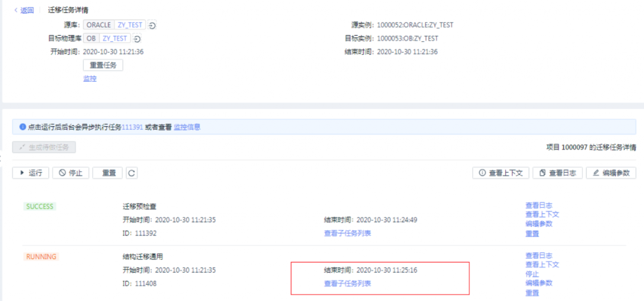Image resolution: width=644 pixels, height=301 pixels.
Task: Click end time 2020-10-30 11:24:49
Action: click(387, 220)
